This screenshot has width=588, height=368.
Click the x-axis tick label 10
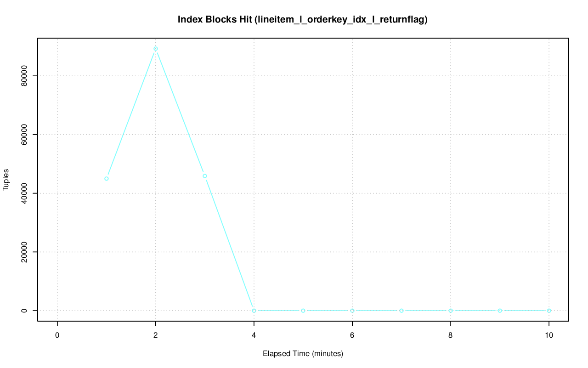pos(549,335)
